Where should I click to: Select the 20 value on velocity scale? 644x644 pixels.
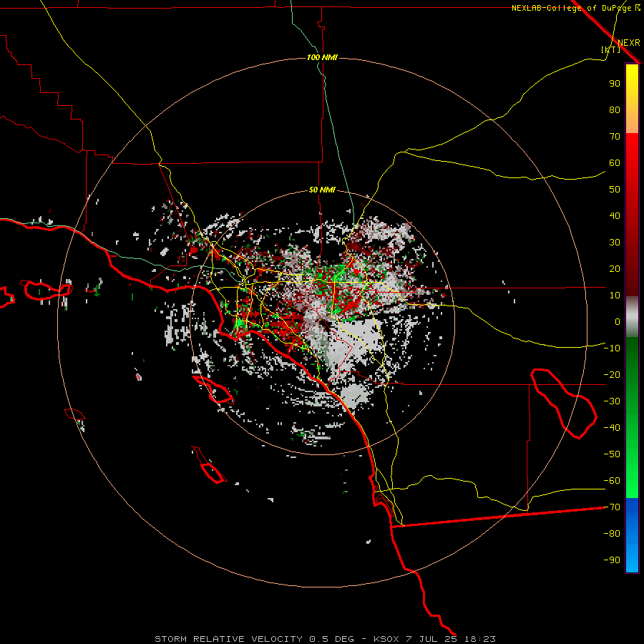[615, 268]
